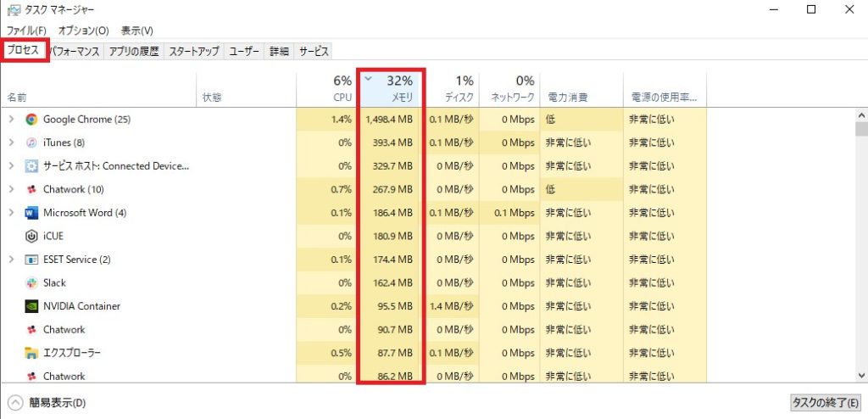Click the Microsoft Word process icon
This screenshot has height=419, width=868.
[31, 213]
